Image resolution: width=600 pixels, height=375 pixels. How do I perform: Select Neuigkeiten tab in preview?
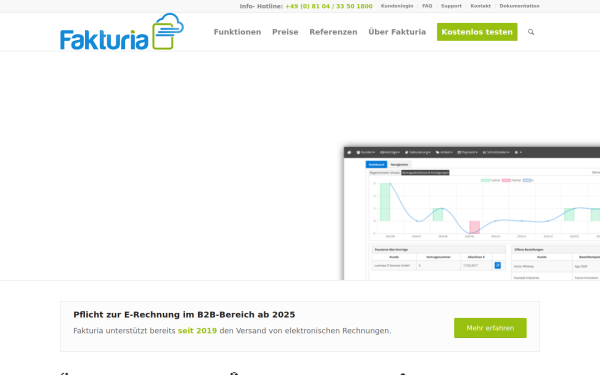(399, 165)
